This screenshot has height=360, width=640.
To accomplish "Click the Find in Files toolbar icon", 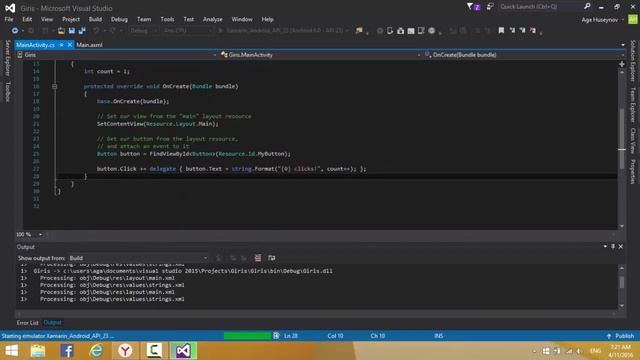I will coord(359,31).
